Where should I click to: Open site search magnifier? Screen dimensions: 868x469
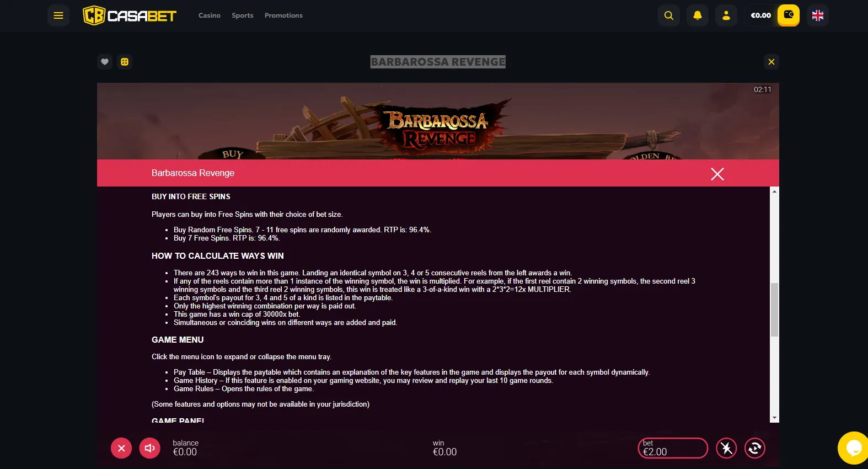[669, 15]
